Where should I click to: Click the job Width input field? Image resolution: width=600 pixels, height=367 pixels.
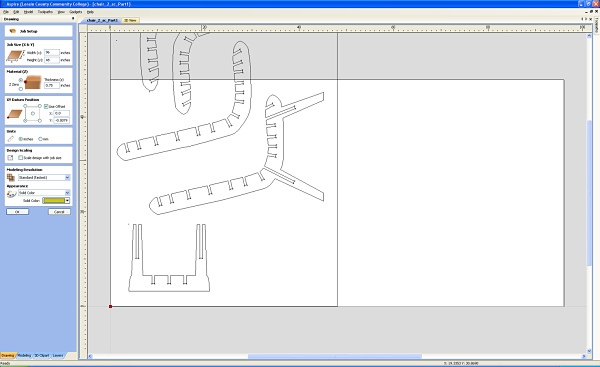(52, 52)
